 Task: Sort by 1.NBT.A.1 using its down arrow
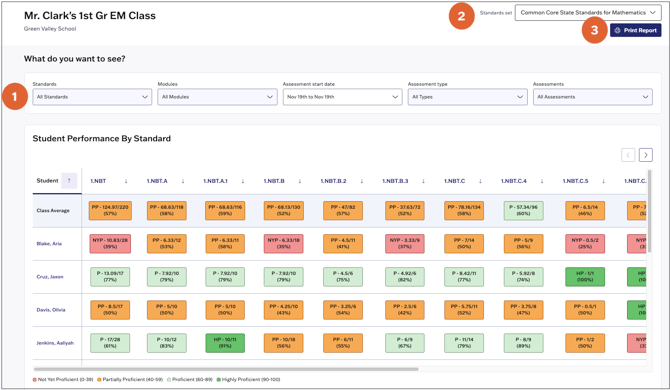(243, 181)
